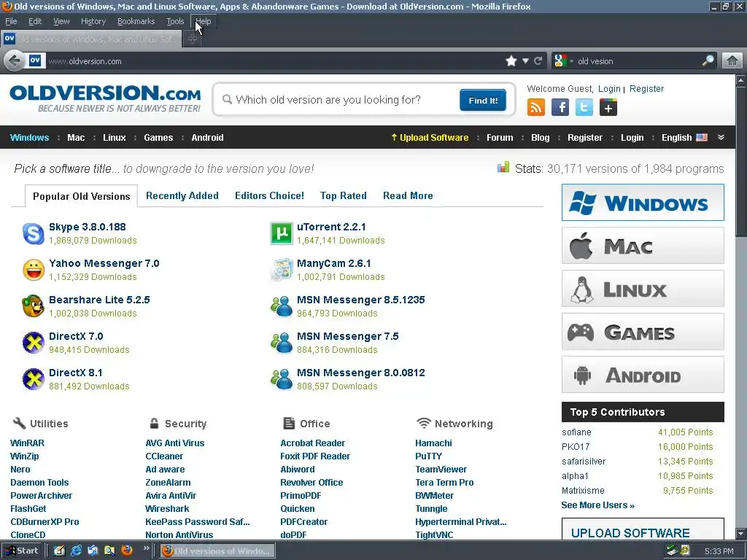The width and height of the screenshot is (747, 560).
Task: Switch to Editors Choice! tab
Action: pyautogui.click(x=269, y=195)
